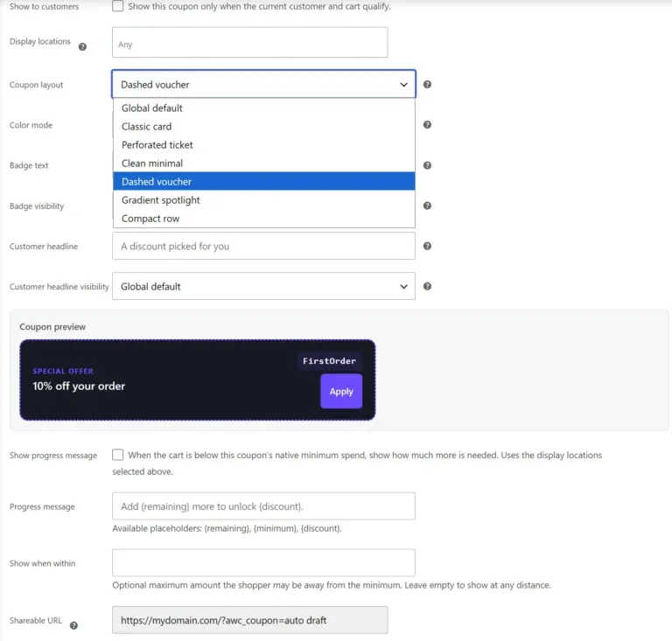Pick the Perforated ticket layout option

[x=264, y=145]
